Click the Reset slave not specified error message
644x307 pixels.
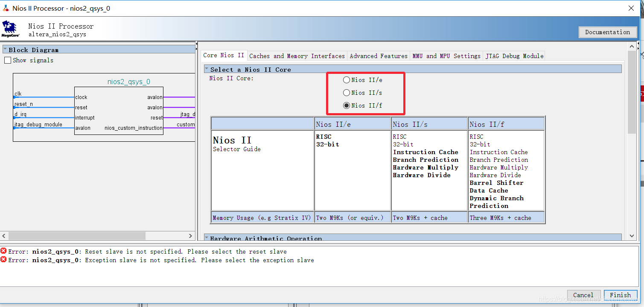[147, 251]
